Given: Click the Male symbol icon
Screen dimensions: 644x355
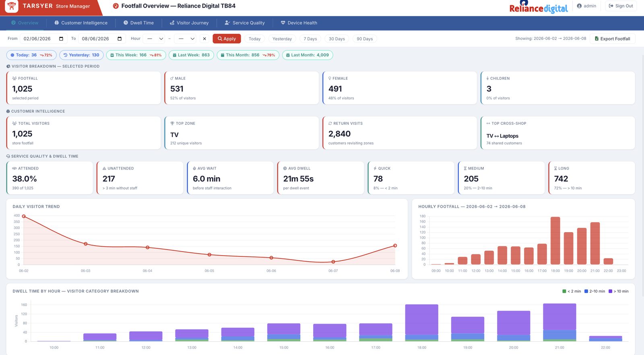Looking at the screenshot, I should pyautogui.click(x=172, y=78).
